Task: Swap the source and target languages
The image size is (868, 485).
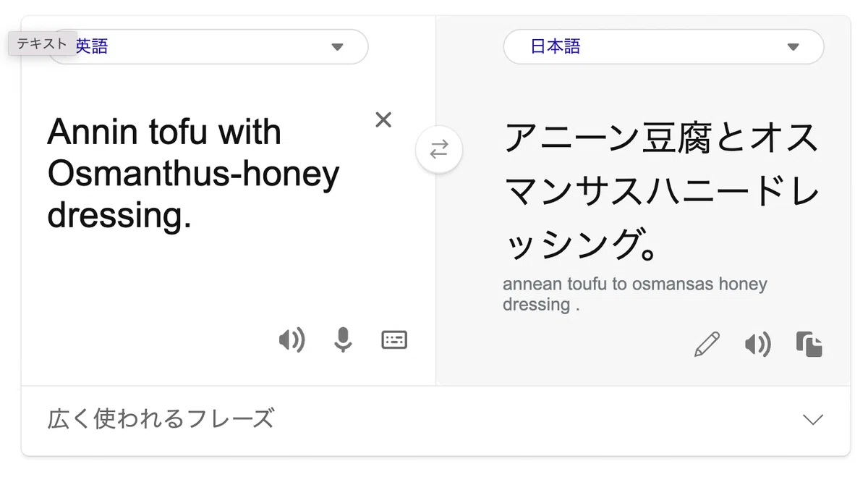Action: (x=439, y=150)
